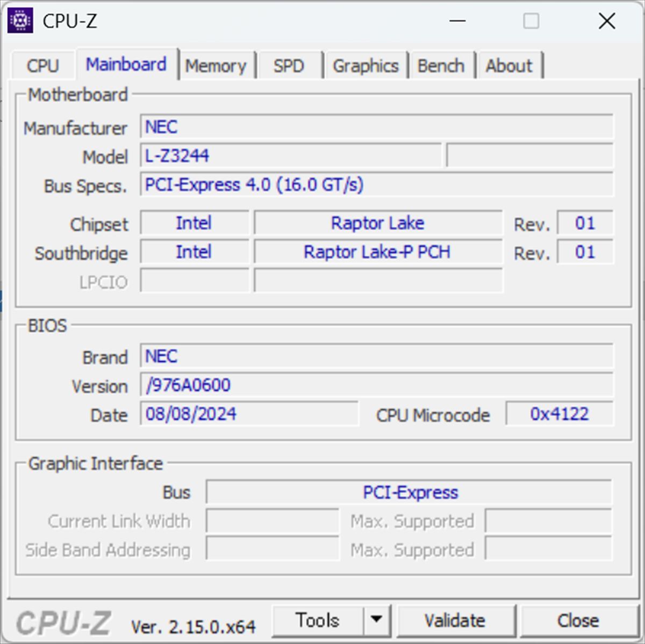Open the About tab

[509, 66]
